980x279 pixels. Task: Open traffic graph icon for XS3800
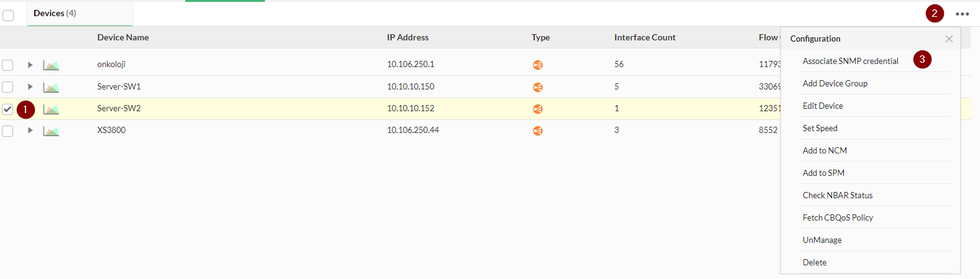click(51, 130)
